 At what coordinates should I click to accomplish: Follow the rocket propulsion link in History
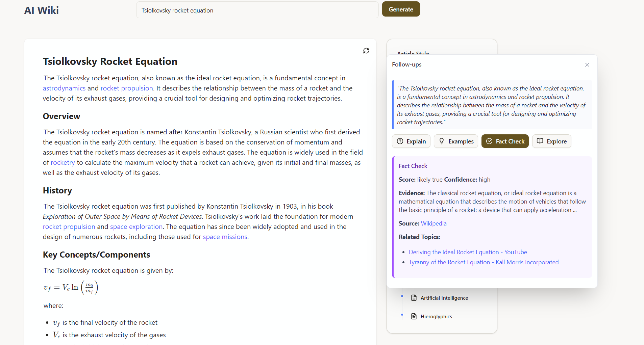click(x=69, y=227)
